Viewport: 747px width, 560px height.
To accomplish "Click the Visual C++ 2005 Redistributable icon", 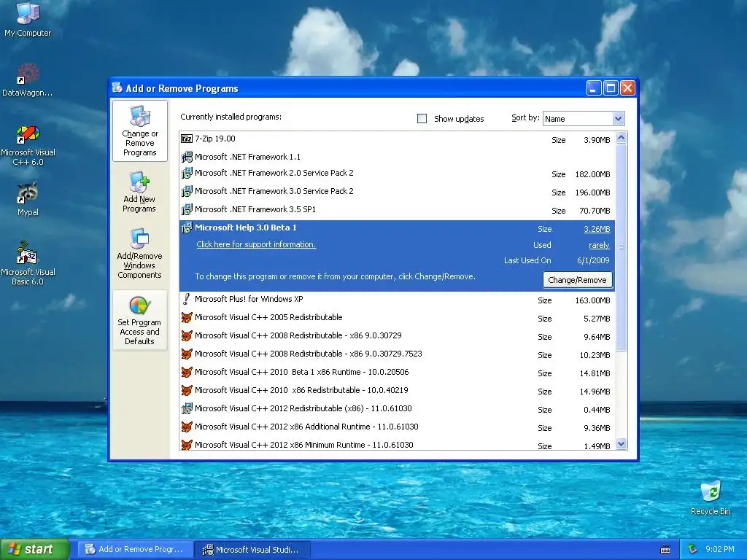I will [x=187, y=317].
